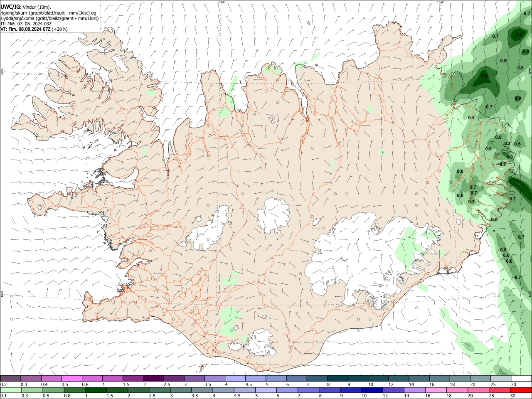
Task: Click the darkest purple swatch labeled 2 in upper row
Action: tap(153, 379)
